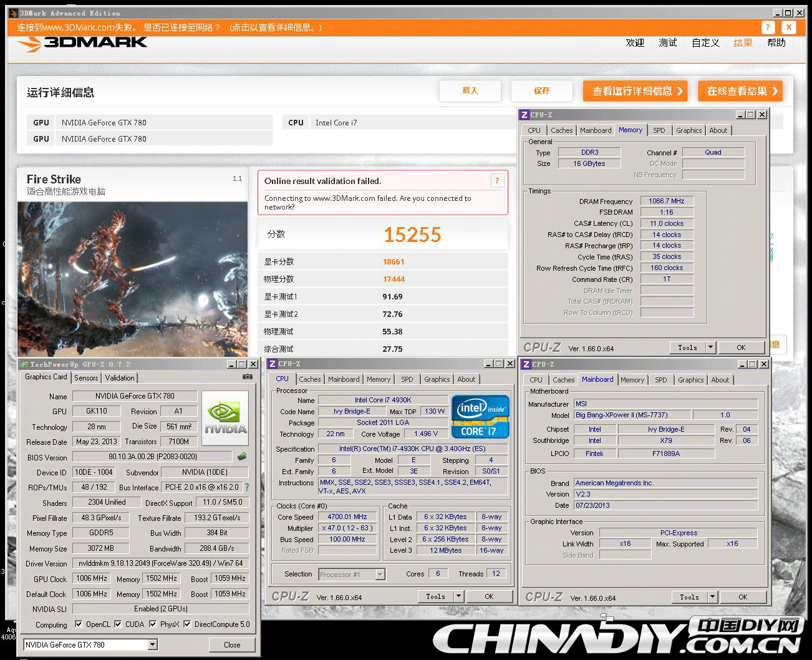
Task: Click the CPU-Z icon in Mainboard window title
Action: coord(526,364)
